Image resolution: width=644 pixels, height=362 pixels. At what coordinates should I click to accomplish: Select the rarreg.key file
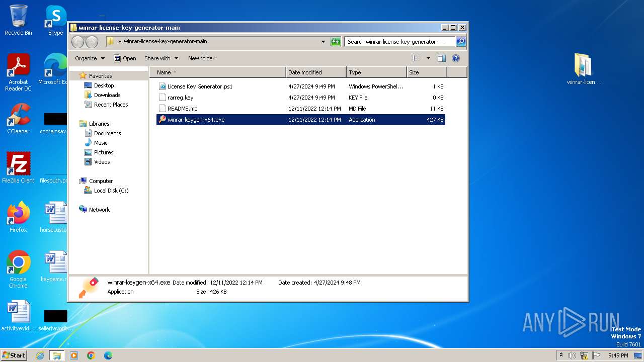coord(301,98)
